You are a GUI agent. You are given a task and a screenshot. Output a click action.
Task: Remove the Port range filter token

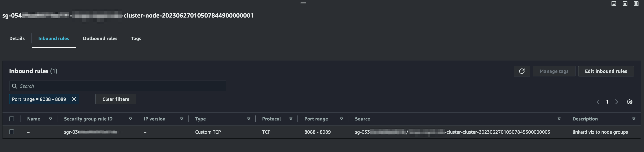(74, 99)
